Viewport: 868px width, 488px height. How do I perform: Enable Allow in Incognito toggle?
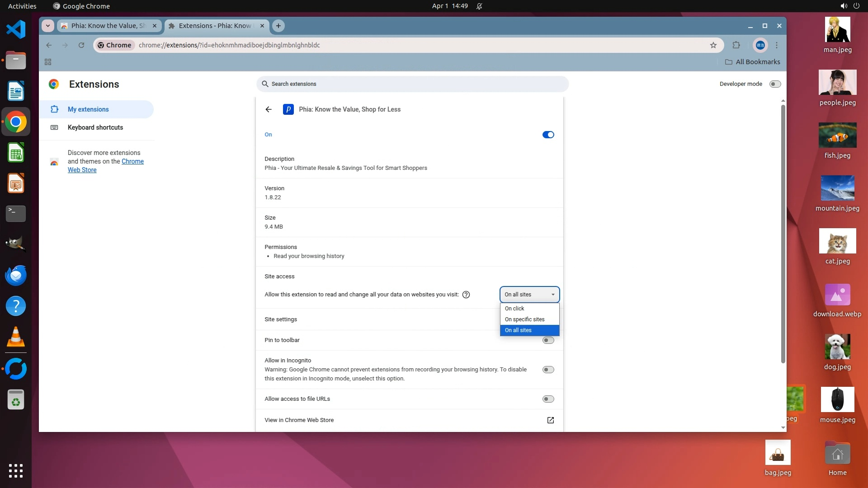(548, 370)
